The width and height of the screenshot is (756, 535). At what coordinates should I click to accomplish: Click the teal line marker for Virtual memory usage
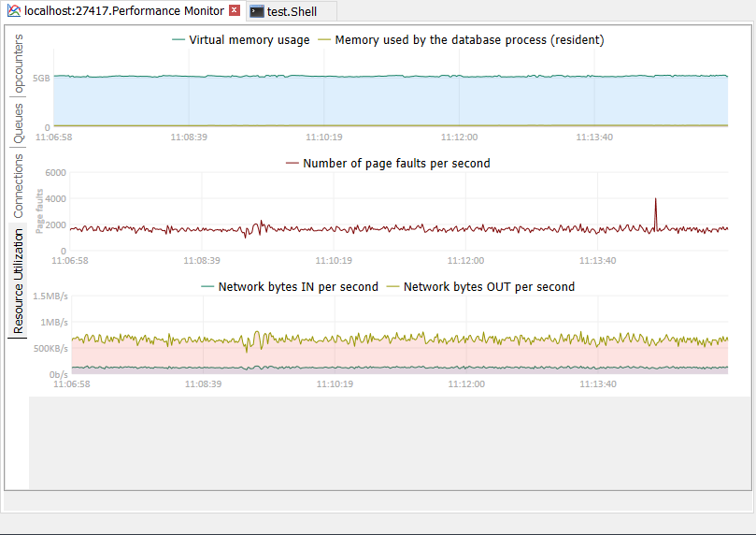[178, 40]
